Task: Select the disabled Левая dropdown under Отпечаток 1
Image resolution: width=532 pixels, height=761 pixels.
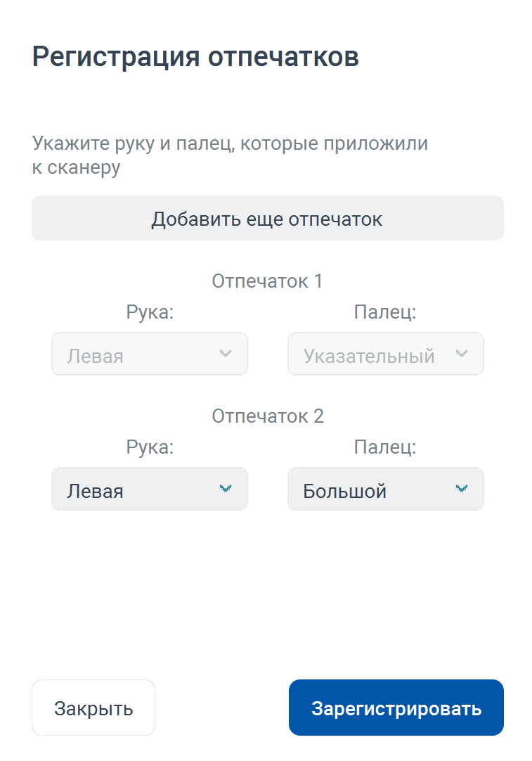Action: click(x=150, y=354)
